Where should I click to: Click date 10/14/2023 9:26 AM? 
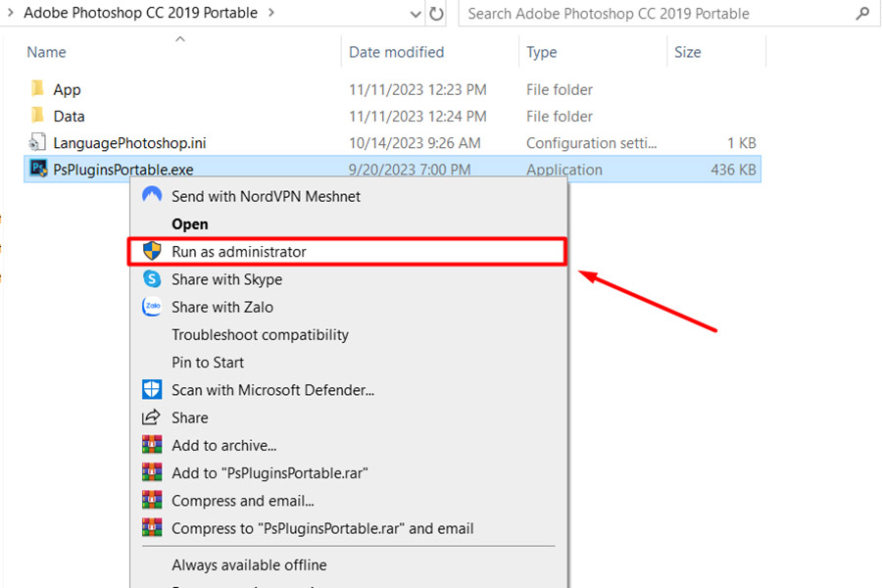[x=415, y=143]
